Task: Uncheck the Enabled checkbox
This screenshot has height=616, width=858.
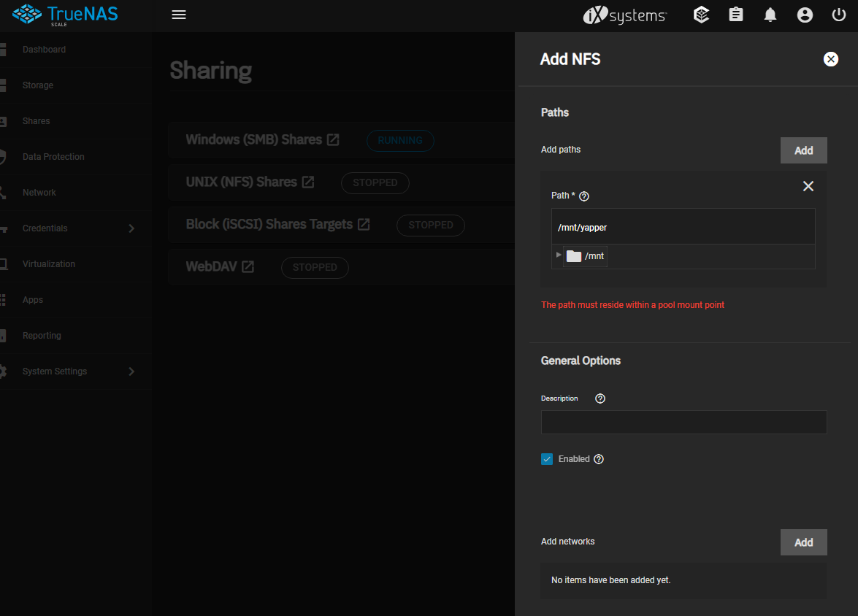Action: click(x=547, y=459)
